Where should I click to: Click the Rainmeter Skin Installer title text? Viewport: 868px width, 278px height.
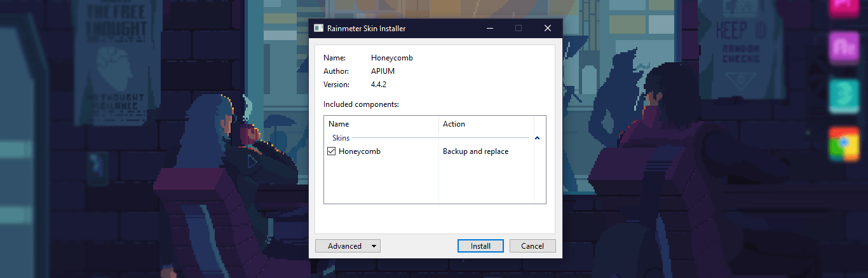coord(366,29)
